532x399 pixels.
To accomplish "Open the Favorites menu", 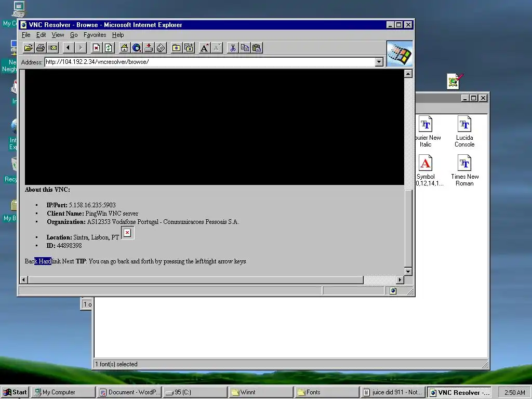I will pyautogui.click(x=95, y=35).
